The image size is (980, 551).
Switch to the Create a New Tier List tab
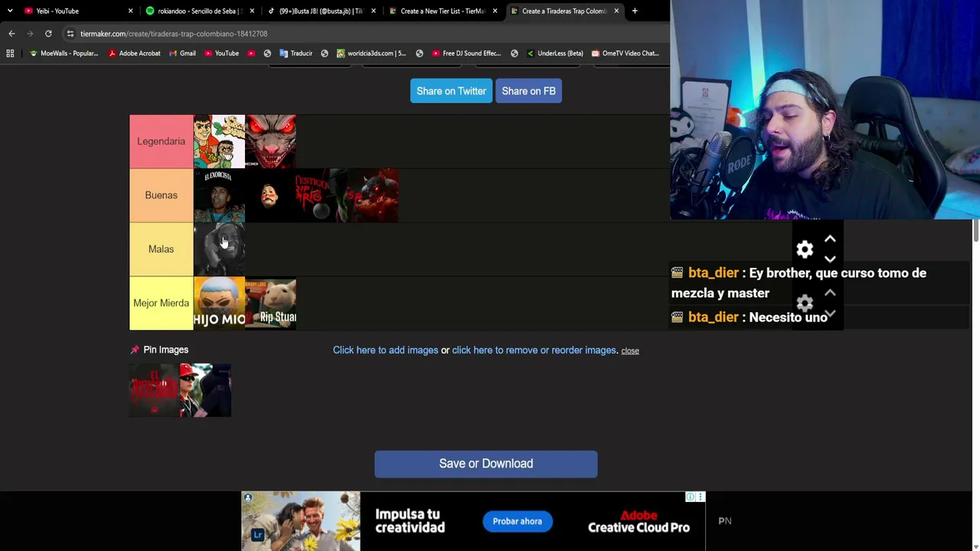[x=443, y=11]
